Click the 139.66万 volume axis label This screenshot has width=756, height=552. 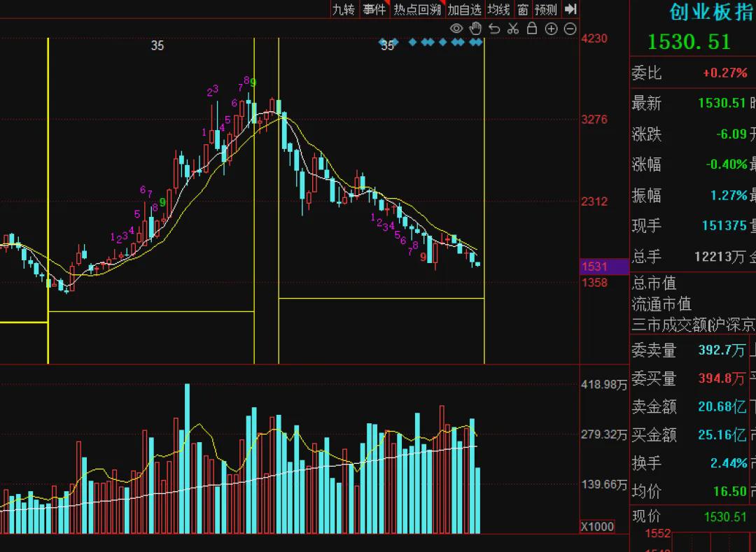pos(604,484)
